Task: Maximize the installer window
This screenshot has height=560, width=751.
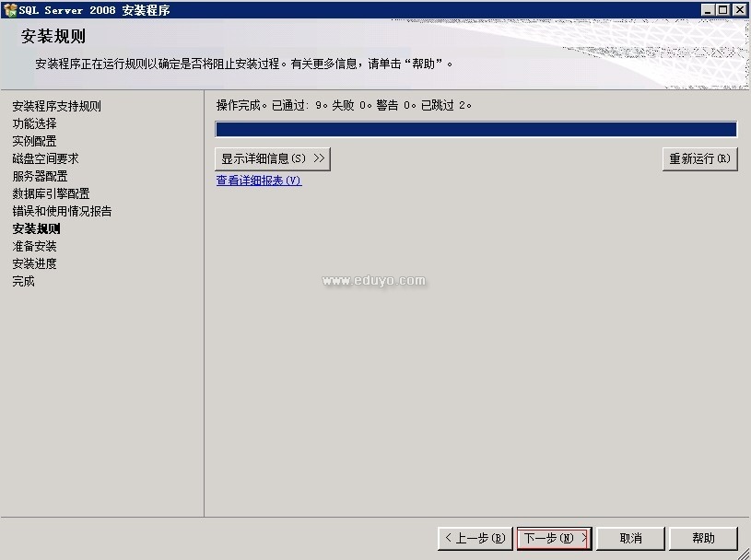Action: (x=722, y=10)
